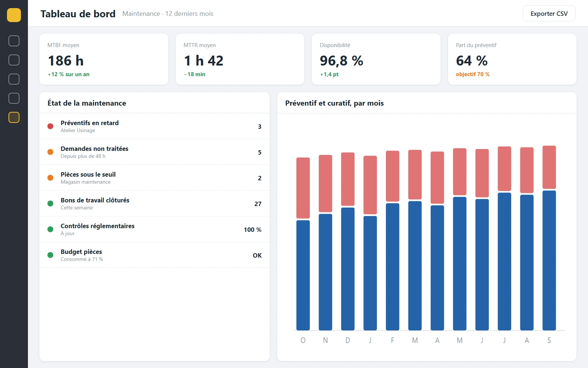Click the red bar segment above D
Screen dimensions: 588x368
[x=348, y=179]
